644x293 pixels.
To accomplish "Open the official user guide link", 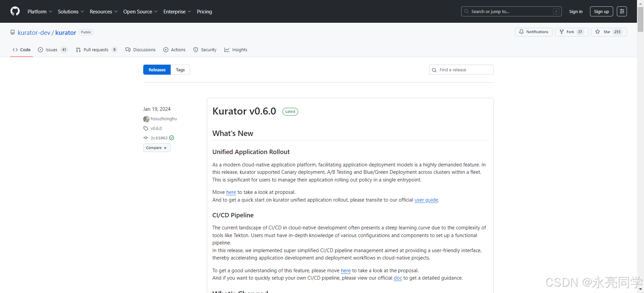I will 426,200.
